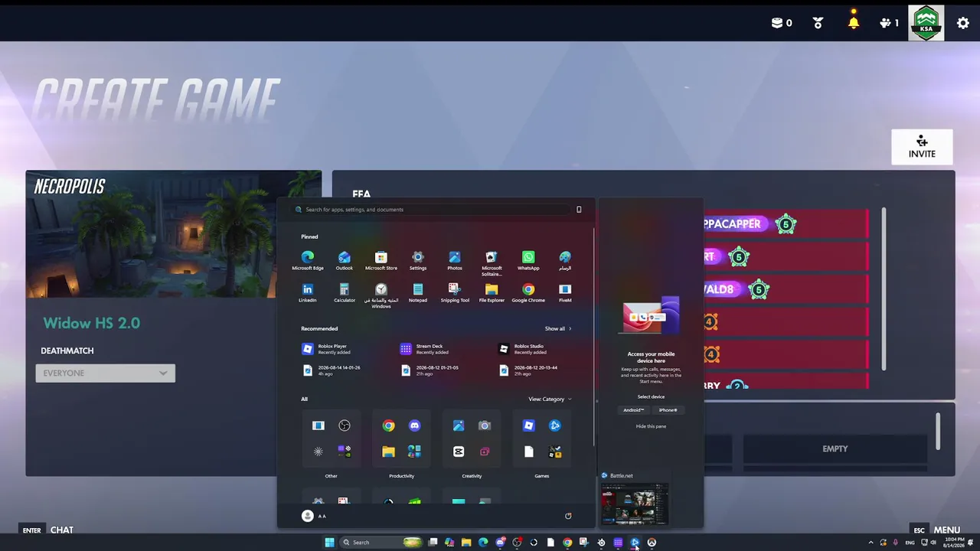
Task: Click the player list scrollbar
Action: [884, 289]
